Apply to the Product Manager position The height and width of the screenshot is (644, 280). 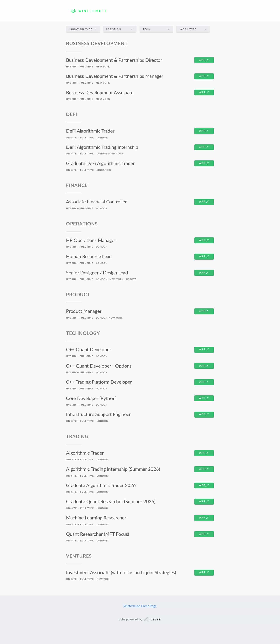[204, 311]
